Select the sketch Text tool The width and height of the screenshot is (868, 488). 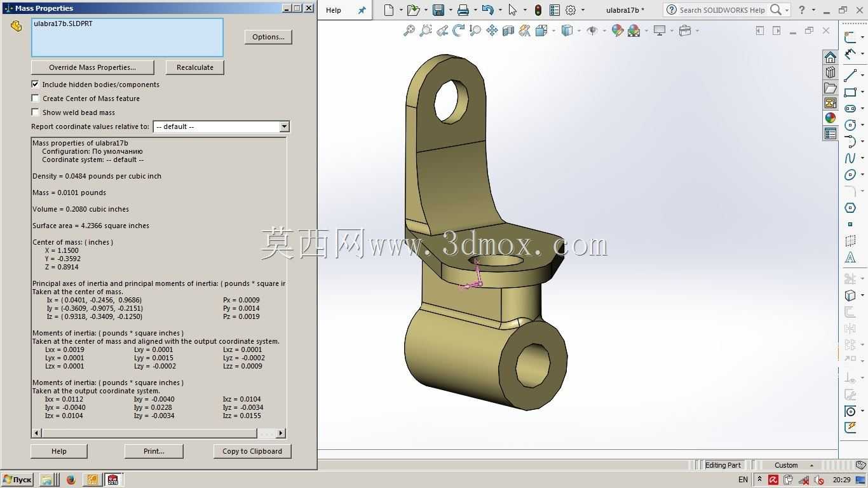click(850, 257)
